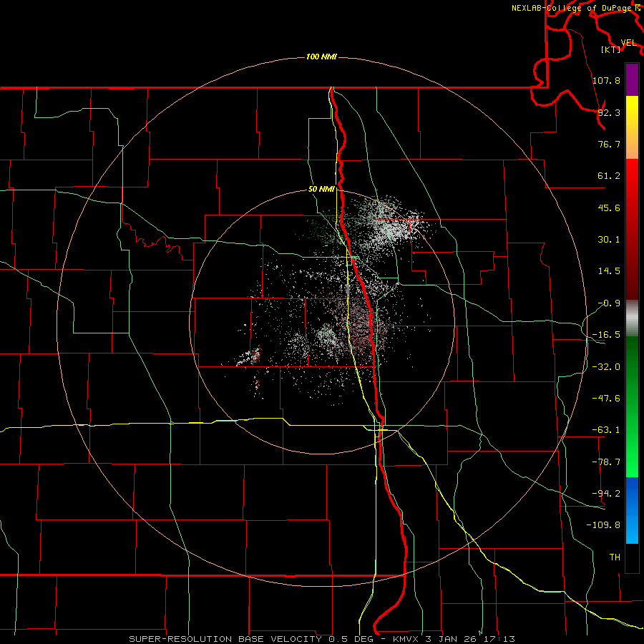Click the [KT] units label
This screenshot has width=644, height=644.
[611, 49]
